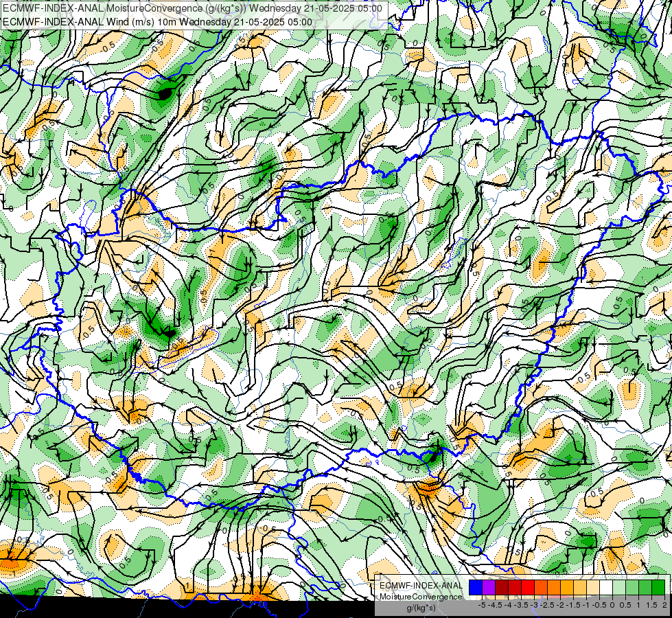Image resolution: width=672 pixels, height=618 pixels.
Task: Click the '1.5' tick value on legend scale
Action: click(x=651, y=605)
